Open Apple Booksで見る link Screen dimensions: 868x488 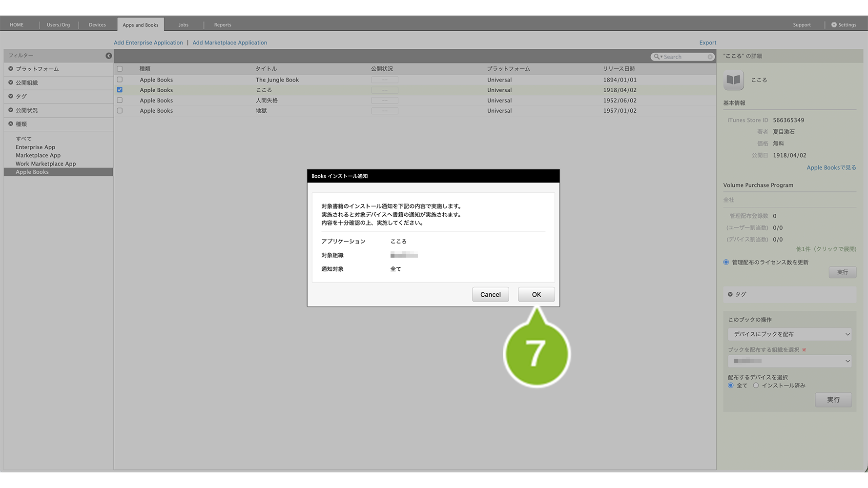click(831, 167)
